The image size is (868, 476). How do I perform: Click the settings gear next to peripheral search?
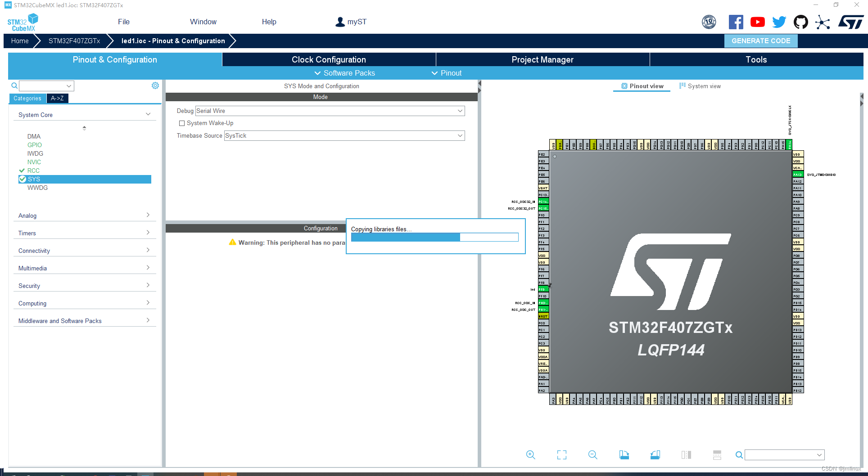tap(155, 85)
